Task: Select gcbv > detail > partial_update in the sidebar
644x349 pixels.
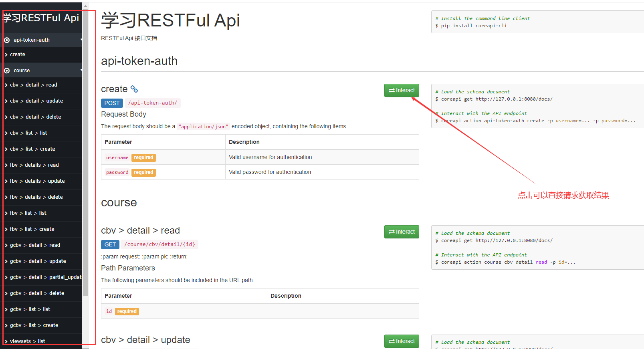Action: tap(46, 277)
